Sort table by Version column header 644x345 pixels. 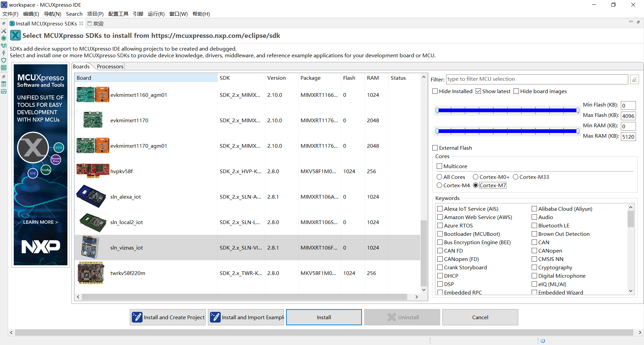coord(282,78)
